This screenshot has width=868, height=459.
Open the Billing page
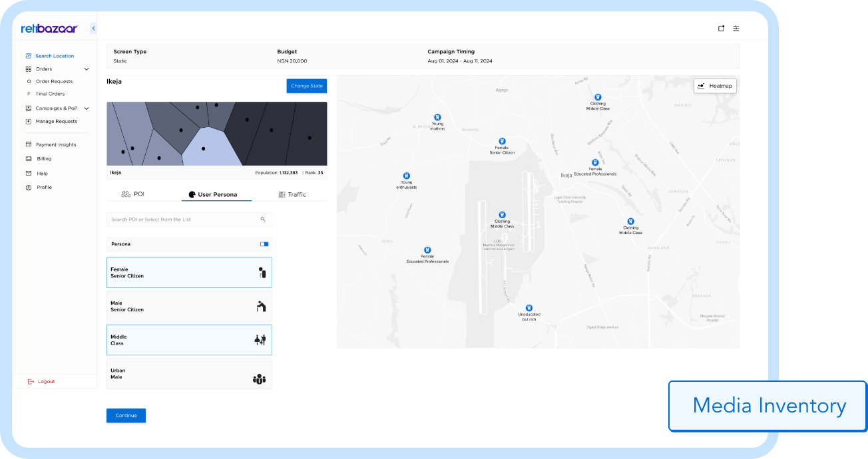44,159
